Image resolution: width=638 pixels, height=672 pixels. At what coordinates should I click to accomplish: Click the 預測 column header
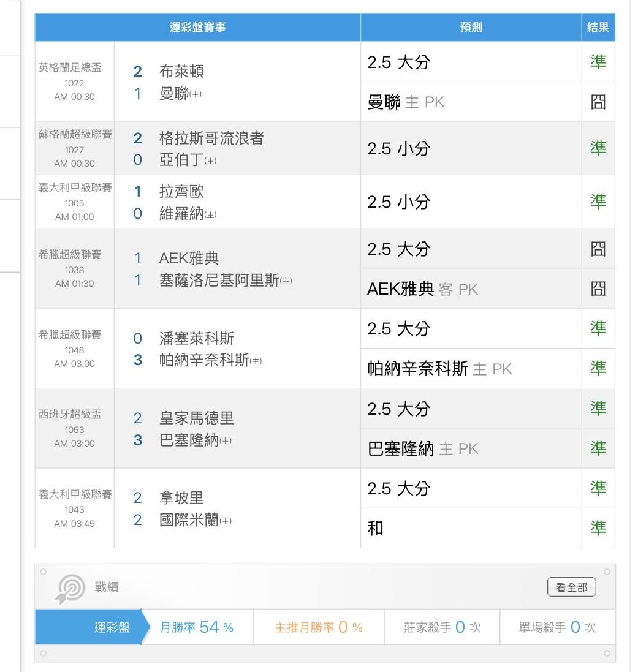(471, 28)
